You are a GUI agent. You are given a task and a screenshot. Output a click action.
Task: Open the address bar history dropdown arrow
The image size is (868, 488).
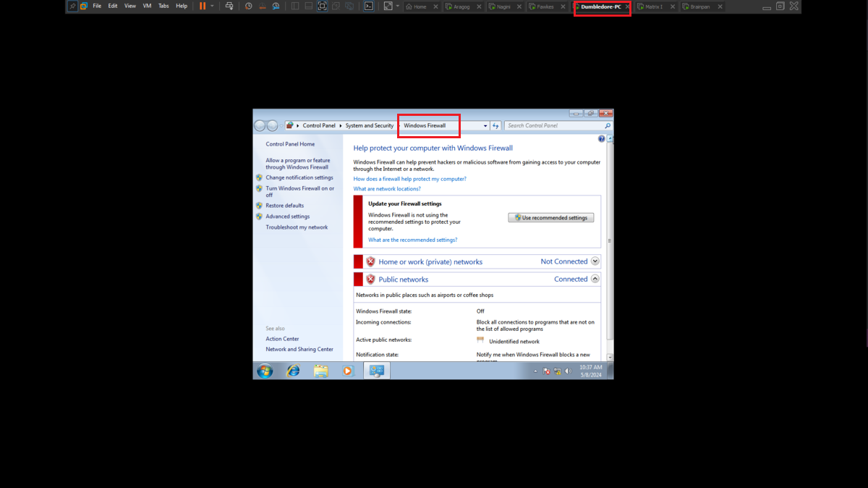click(x=485, y=126)
